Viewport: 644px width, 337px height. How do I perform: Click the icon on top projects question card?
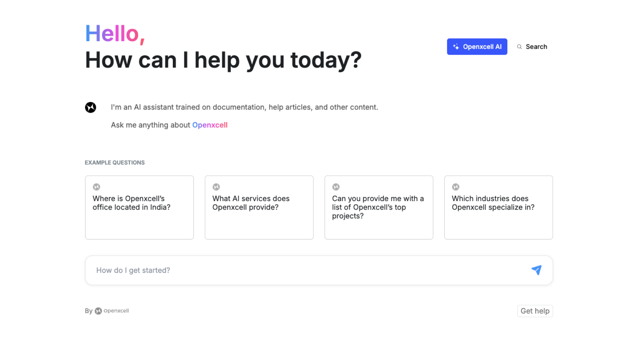336,187
